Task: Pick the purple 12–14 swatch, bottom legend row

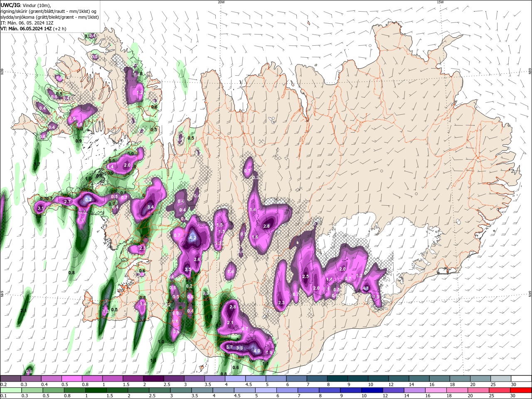Action: coord(393,390)
